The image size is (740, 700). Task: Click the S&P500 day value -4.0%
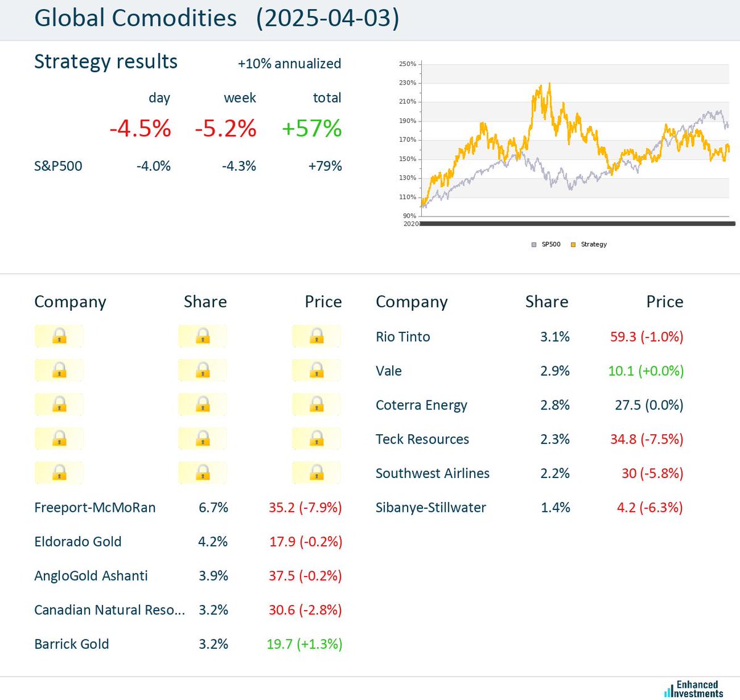(x=154, y=166)
